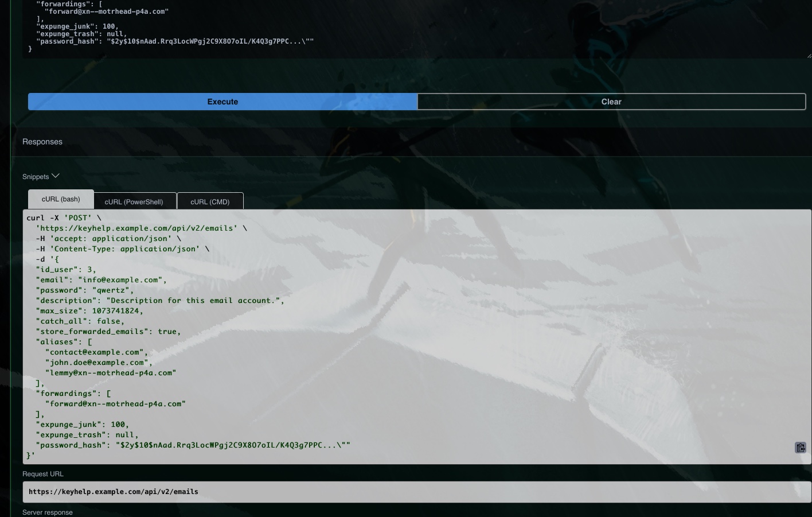Click the curl -X 'POST' line in snippet
The height and width of the screenshot is (517, 812).
coord(64,218)
